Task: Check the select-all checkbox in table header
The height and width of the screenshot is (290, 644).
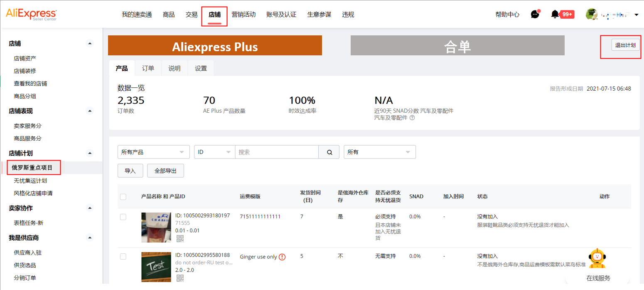Action: click(x=123, y=196)
